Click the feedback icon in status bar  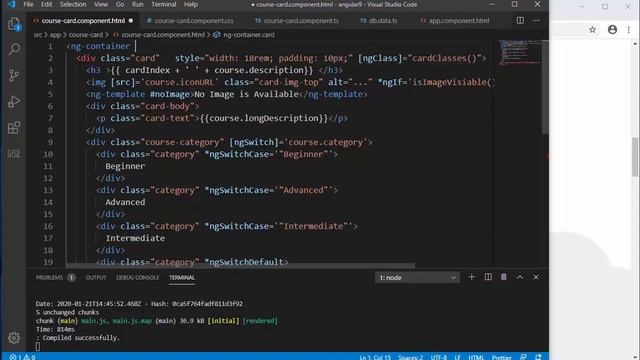[x=523, y=357]
